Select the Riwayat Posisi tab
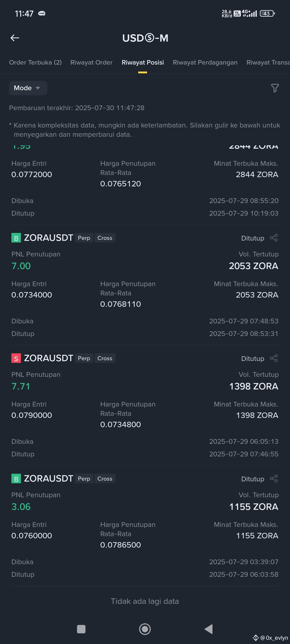Screen dimensions: 290x644 pos(143,62)
